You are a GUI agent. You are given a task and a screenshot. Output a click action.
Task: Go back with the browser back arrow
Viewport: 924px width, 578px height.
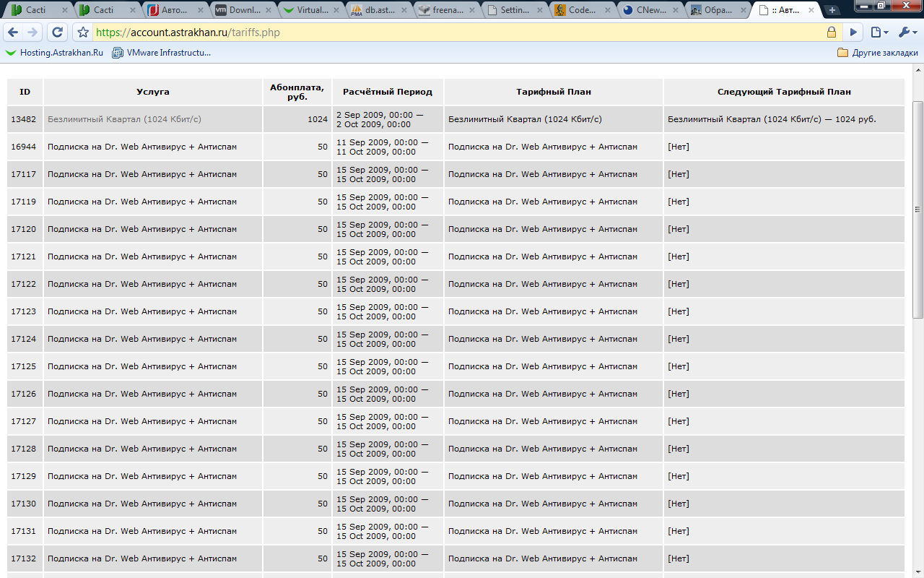point(13,33)
